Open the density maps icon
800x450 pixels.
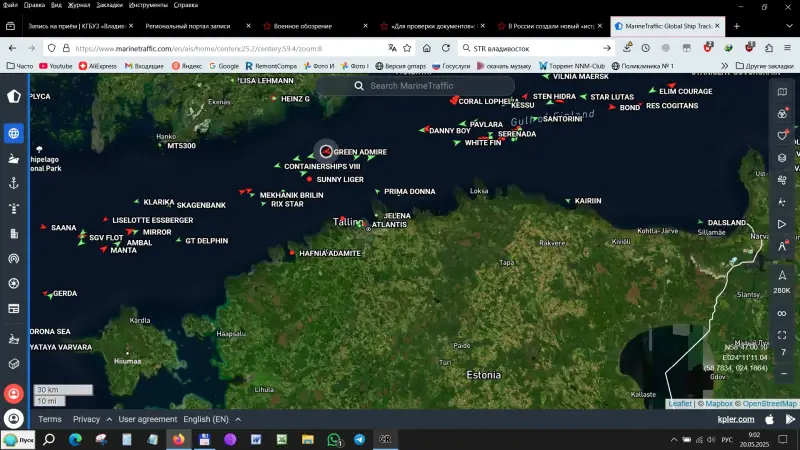782,202
